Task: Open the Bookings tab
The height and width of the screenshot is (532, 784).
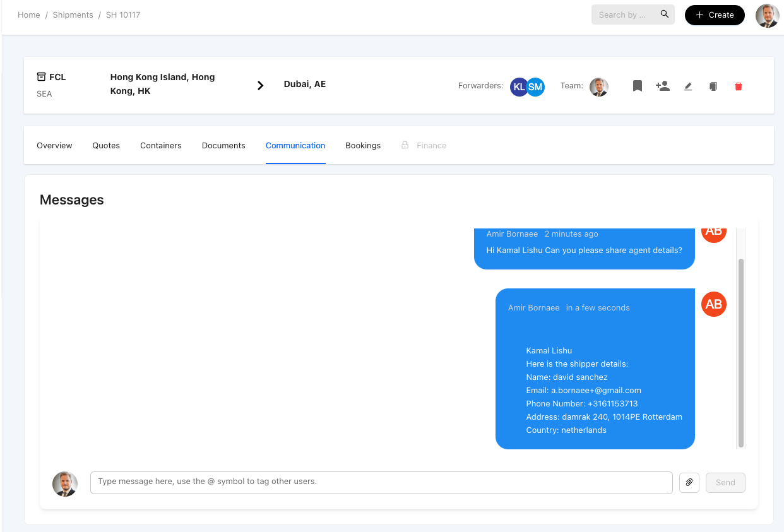Action: 363,146
